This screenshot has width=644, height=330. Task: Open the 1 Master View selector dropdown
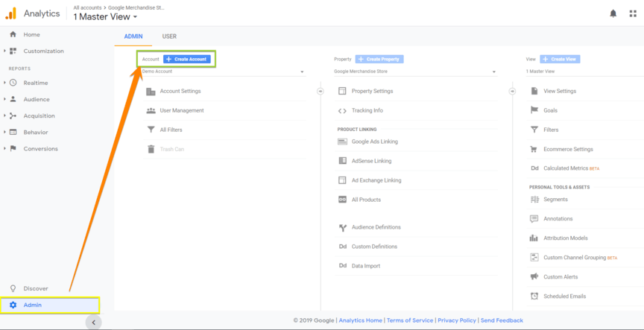pyautogui.click(x=105, y=17)
